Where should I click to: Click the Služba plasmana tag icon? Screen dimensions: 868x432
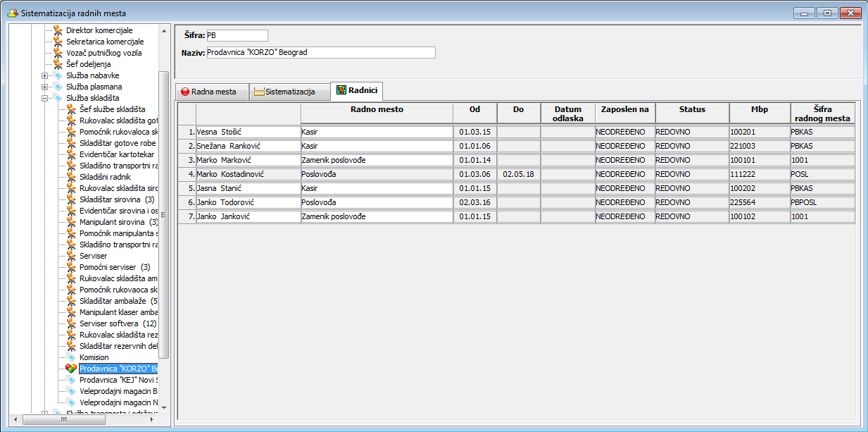point(58,87)
